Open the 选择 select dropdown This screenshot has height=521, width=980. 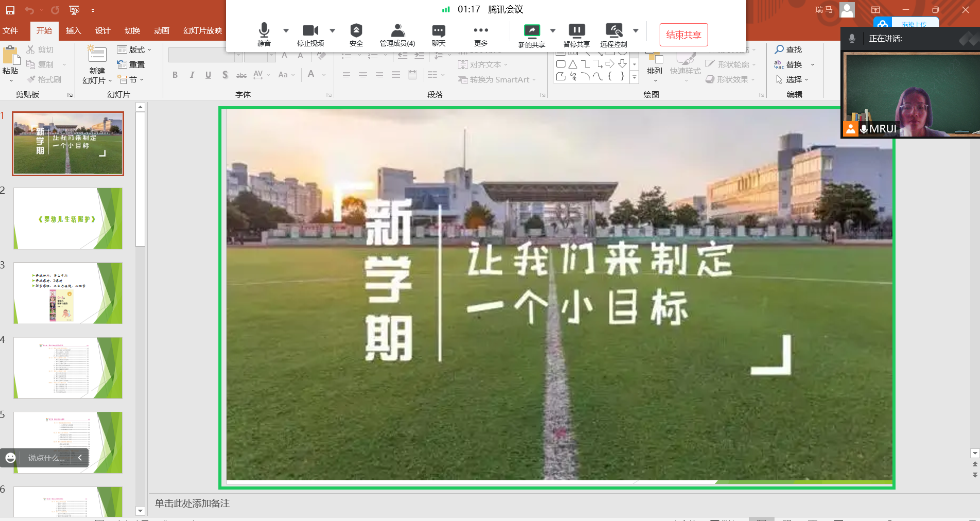click(x=792, y=79)
